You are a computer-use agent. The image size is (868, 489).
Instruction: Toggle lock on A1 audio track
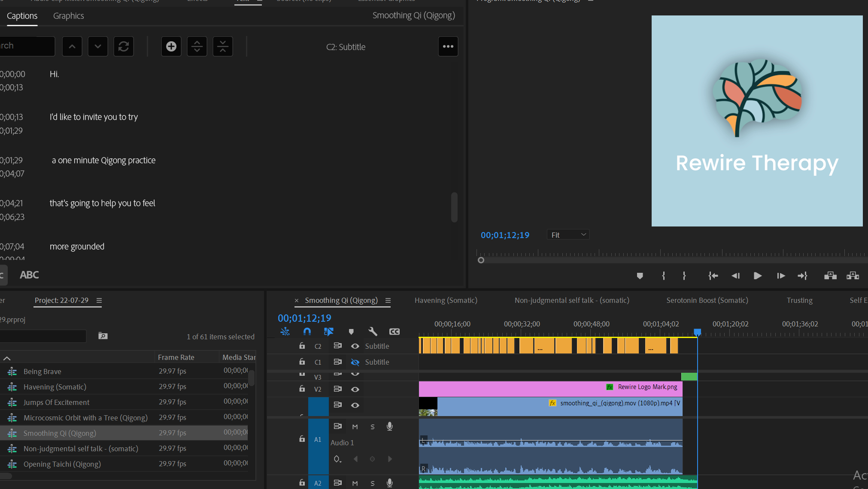click(302, 439)
